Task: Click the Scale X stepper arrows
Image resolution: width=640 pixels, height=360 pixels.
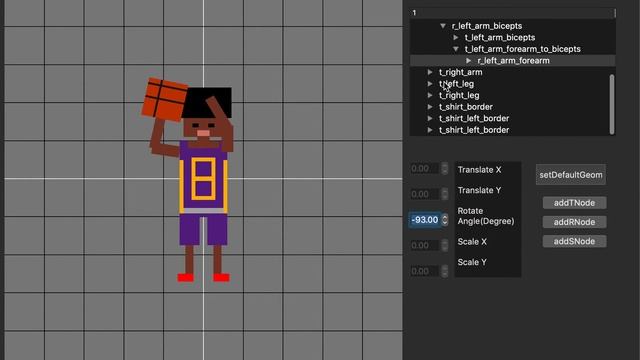Action: (x=445, y=245)
